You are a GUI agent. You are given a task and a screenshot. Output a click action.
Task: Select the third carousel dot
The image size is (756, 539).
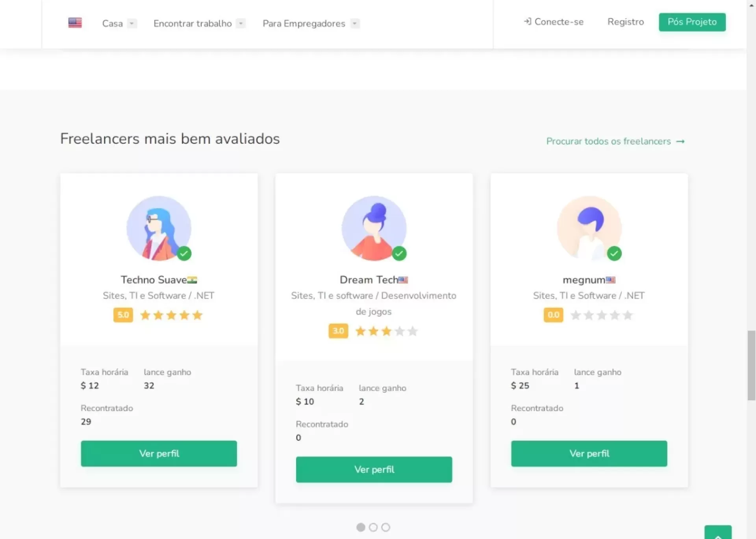pyautogui.click(x=386, y=527)
